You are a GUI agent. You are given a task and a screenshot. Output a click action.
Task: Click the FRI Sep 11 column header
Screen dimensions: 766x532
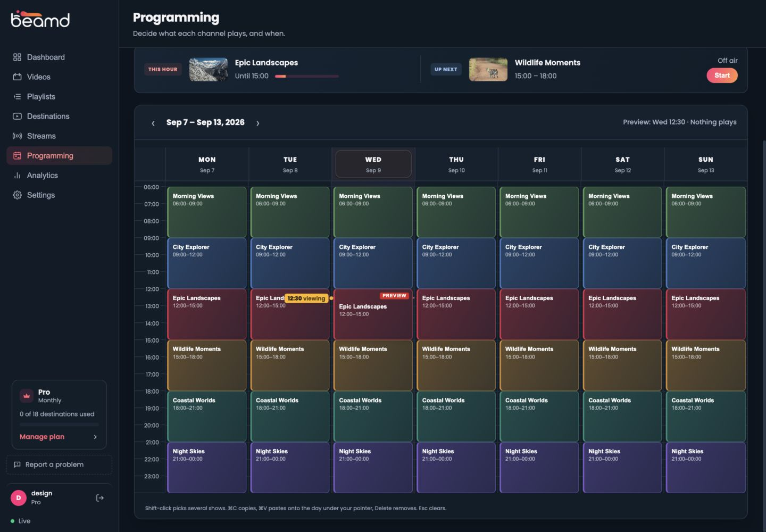(539, 164)
